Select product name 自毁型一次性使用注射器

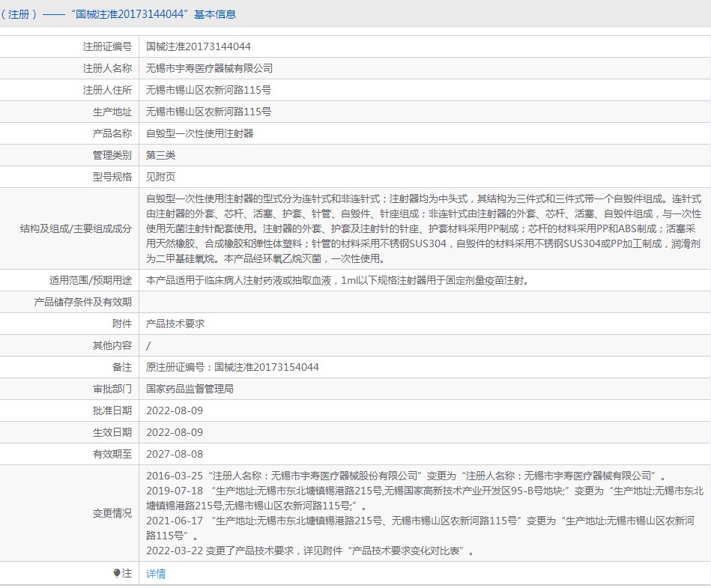(199, 133)
